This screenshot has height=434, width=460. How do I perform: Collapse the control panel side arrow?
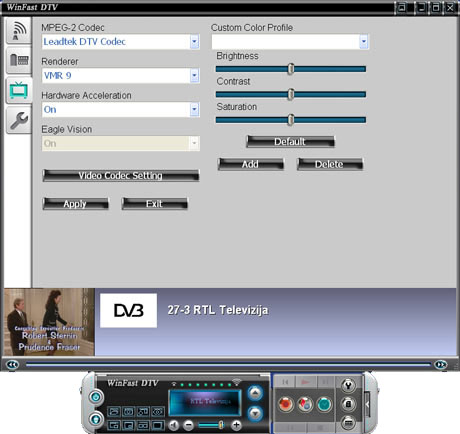(x=367, y=404)
